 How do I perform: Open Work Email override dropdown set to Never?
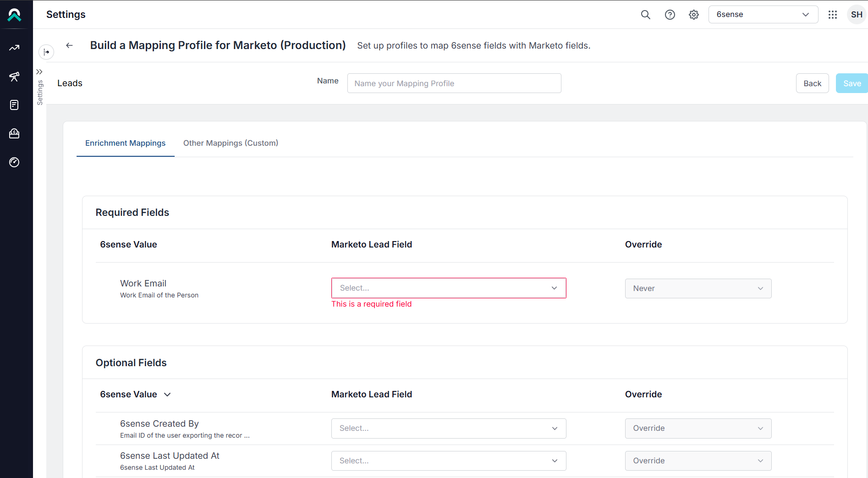point(698,288)
